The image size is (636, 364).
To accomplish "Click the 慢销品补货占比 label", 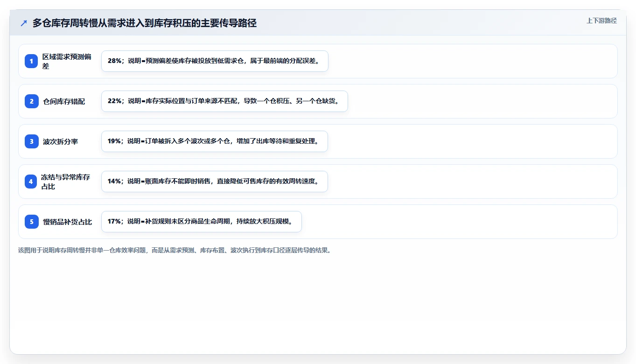I will pyautogui.click(x=67, y=222).
